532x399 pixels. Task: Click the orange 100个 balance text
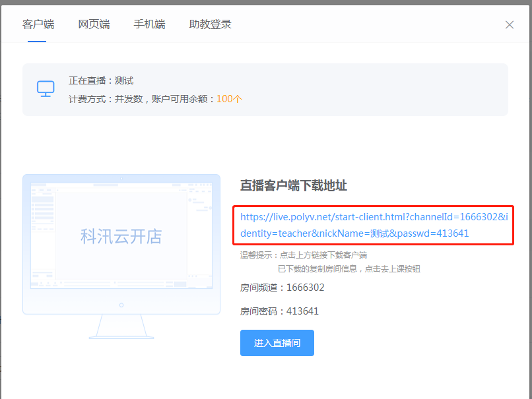(x=229, y=98)
